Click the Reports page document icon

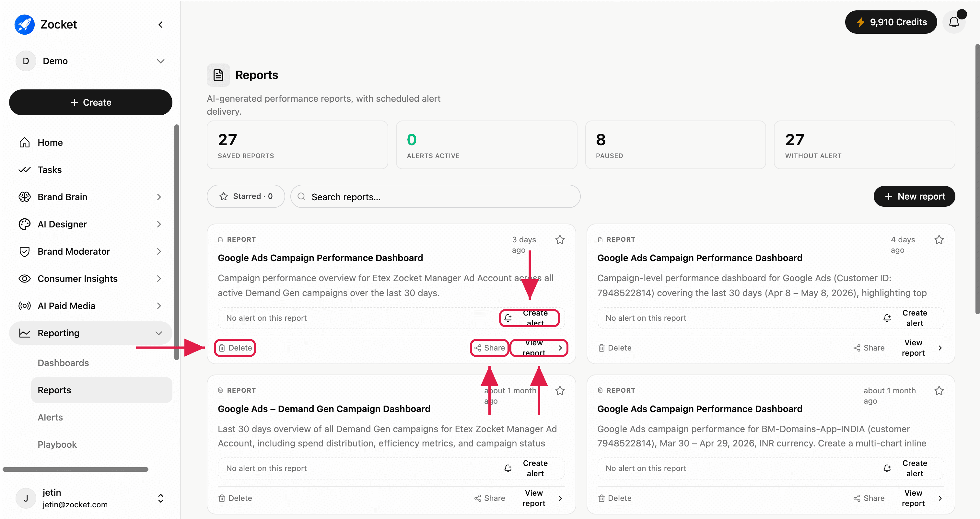point(218,75)
